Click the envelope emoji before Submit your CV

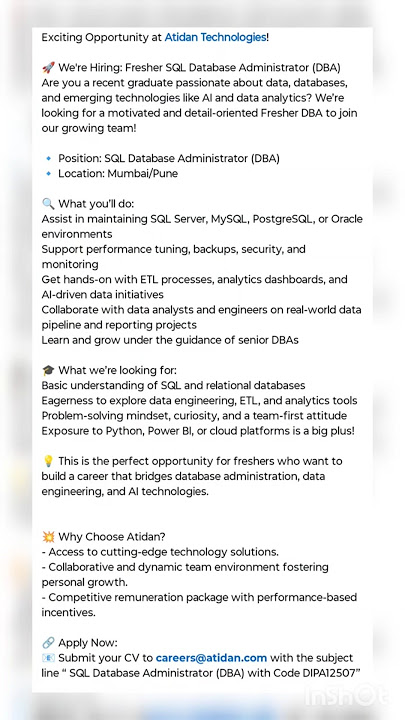point(48,658)
